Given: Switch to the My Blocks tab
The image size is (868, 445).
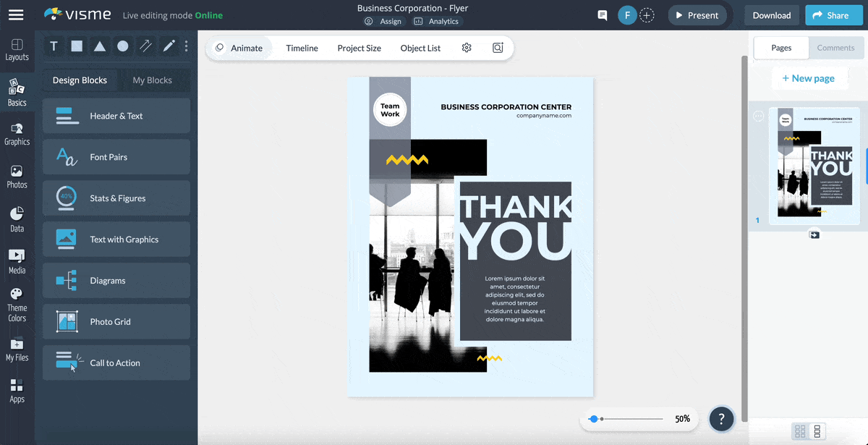Looking at the screenshot, I should (154, 80).
